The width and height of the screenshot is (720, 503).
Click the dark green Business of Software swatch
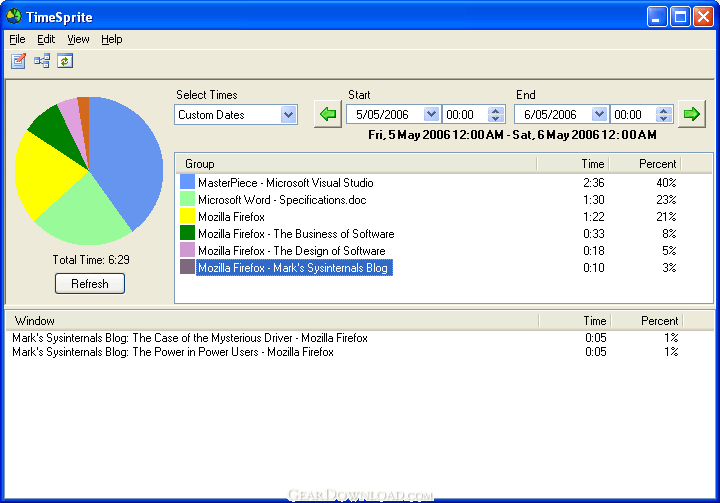point(187,233)
